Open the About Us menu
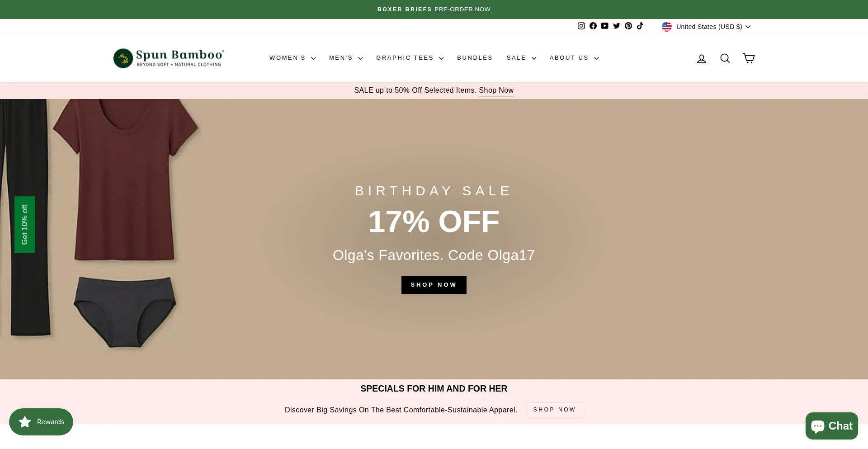Viewport: 868px width, 449px height. (574, 58)
